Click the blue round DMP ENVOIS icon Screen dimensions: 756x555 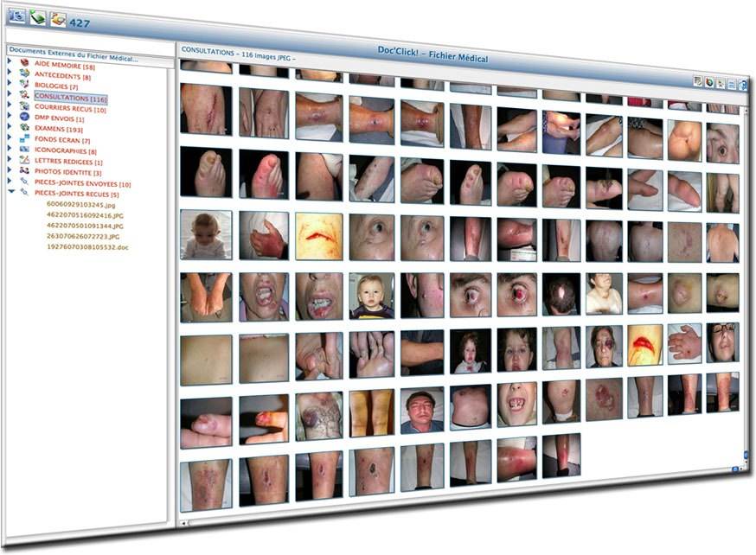(24, 117)
